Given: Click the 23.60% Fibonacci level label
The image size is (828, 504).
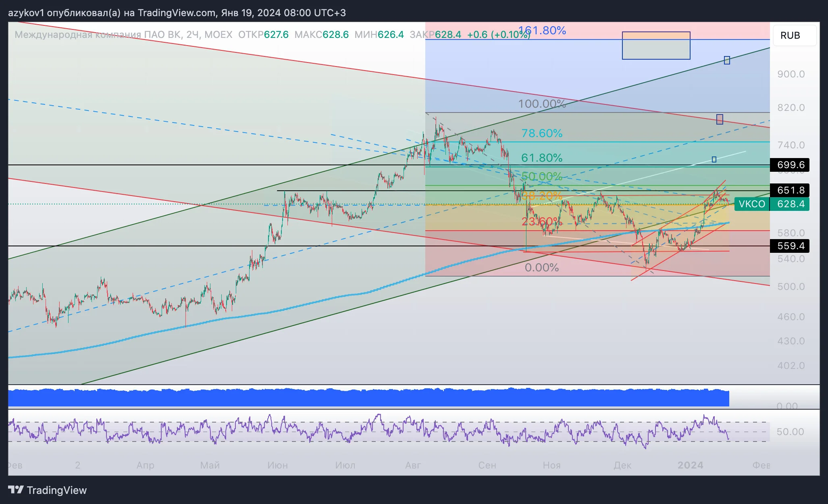Looking at the screenshot, I should pos(542,222).
